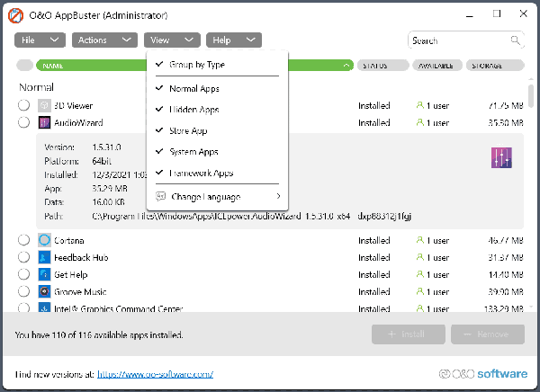
Task: Open the oo-software.com link
Action: click(x=156, y=374)
